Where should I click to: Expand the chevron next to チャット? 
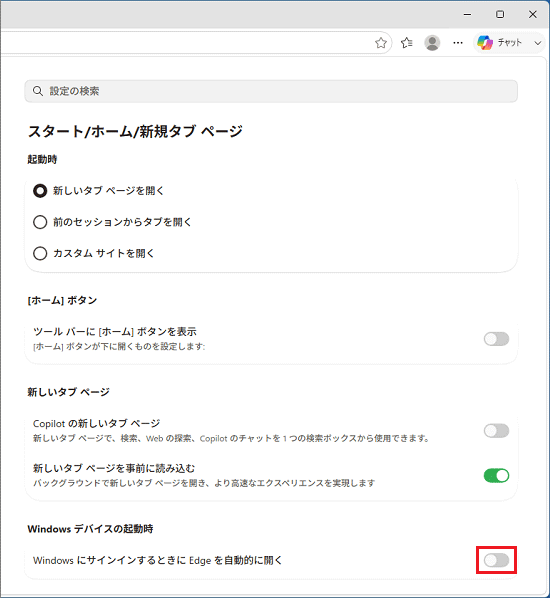point(538,43)
